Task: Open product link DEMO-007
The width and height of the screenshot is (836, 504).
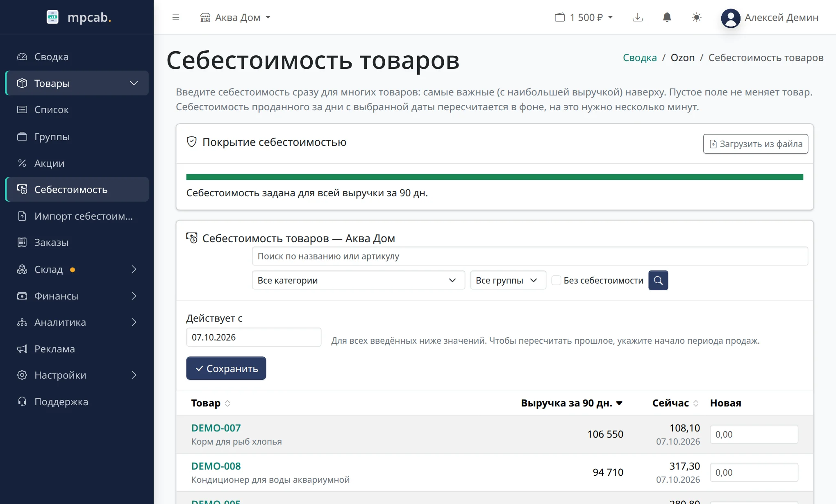Action: coord(216,428)
